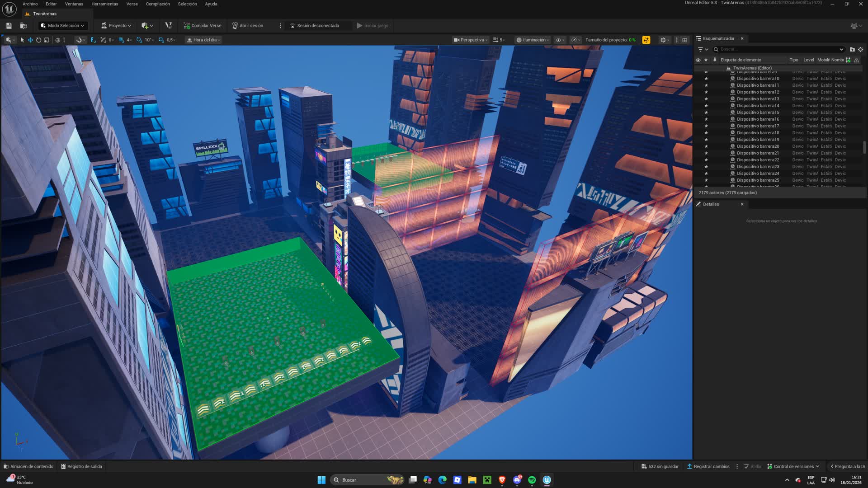This screenshot has height=488, width=868.
Task: Click the Verse V icon in toolbar
Action: [169, 26]
